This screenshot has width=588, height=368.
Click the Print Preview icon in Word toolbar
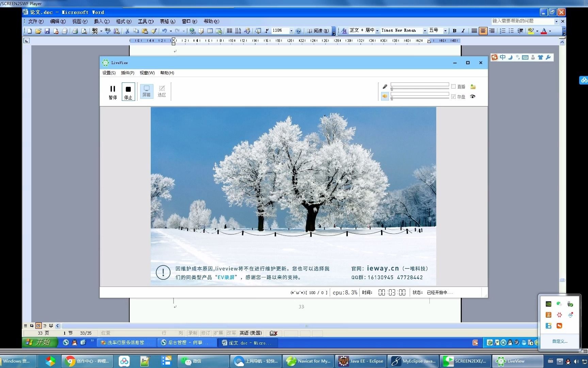(84, 31)
